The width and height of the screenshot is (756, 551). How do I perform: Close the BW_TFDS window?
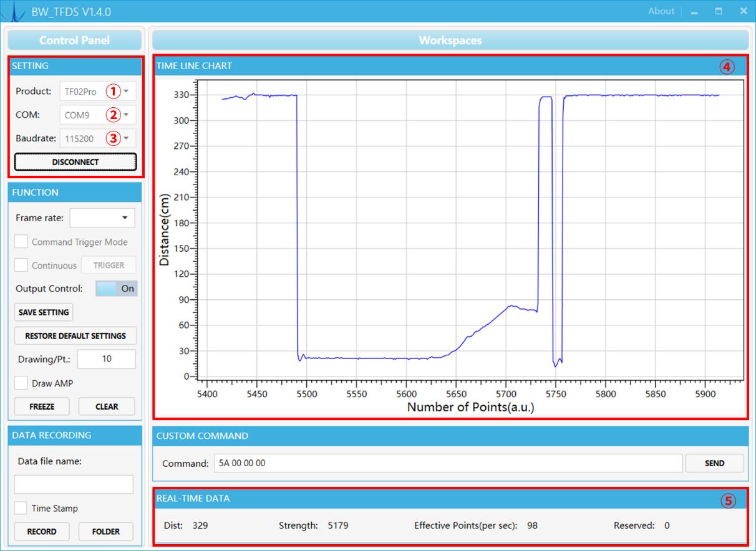click(743, 11)
